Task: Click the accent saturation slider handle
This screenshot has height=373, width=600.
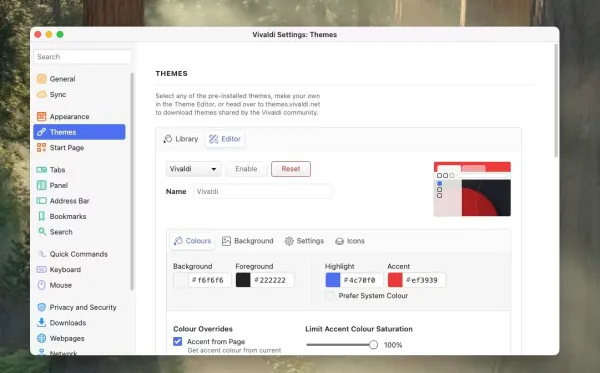Action: 373,345
